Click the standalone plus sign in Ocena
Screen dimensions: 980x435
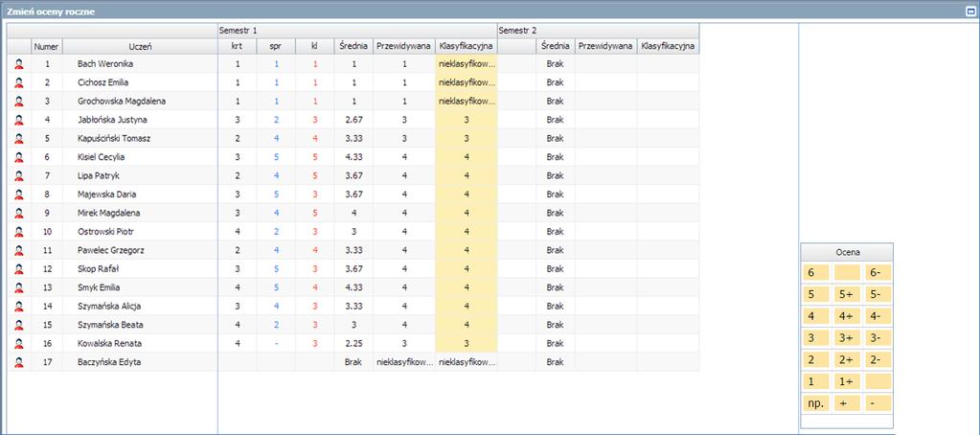(x=847, y=403)
